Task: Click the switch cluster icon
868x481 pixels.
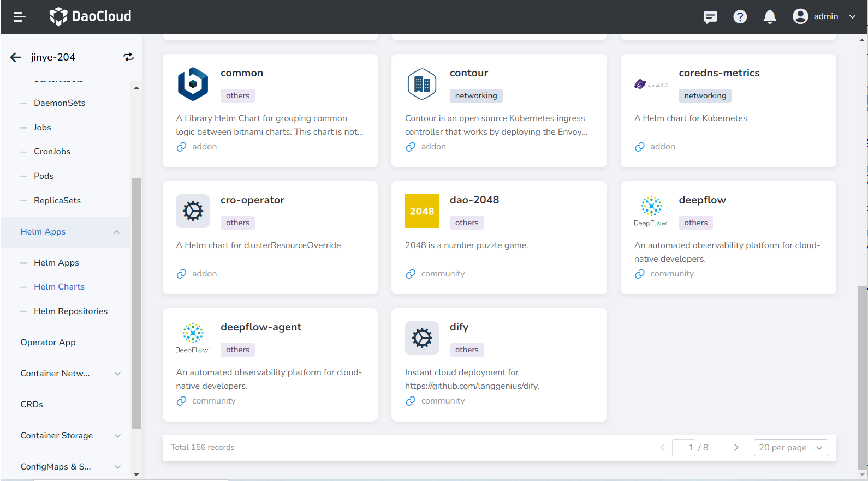Action: (x=128, y=57)
